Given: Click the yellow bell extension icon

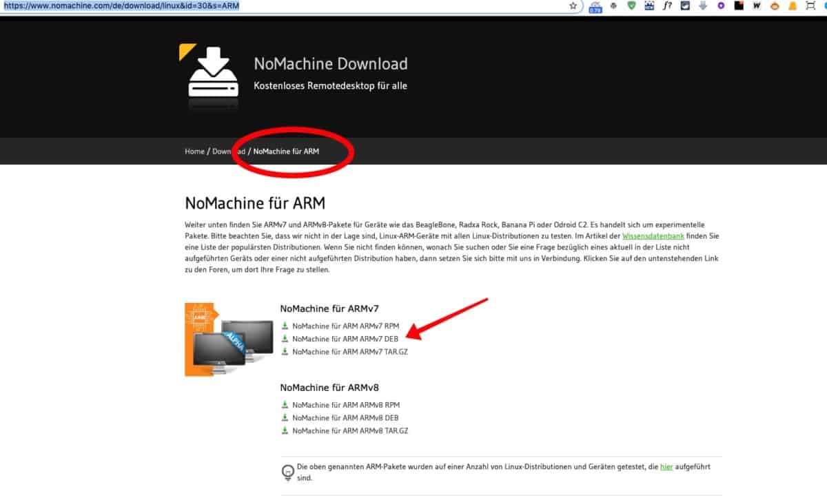Looking at the screenshot, I should 793,6.
